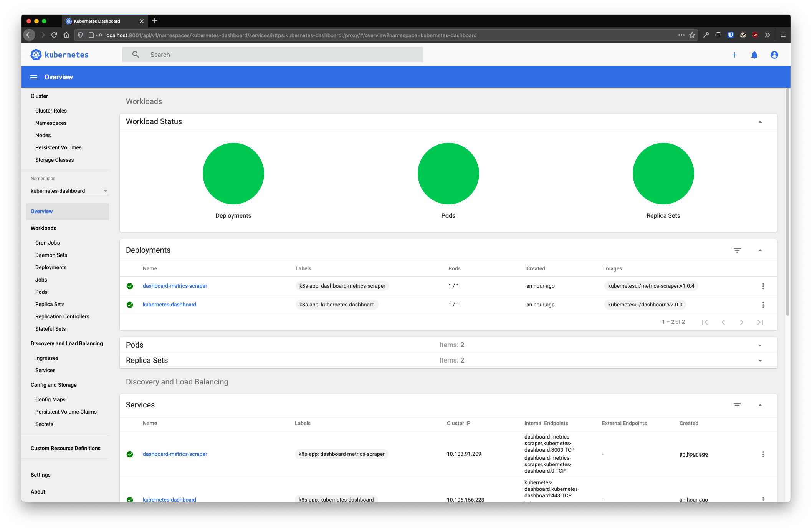Open the Namespace dropdown
The image size is (812, 530).
(69, 191)
